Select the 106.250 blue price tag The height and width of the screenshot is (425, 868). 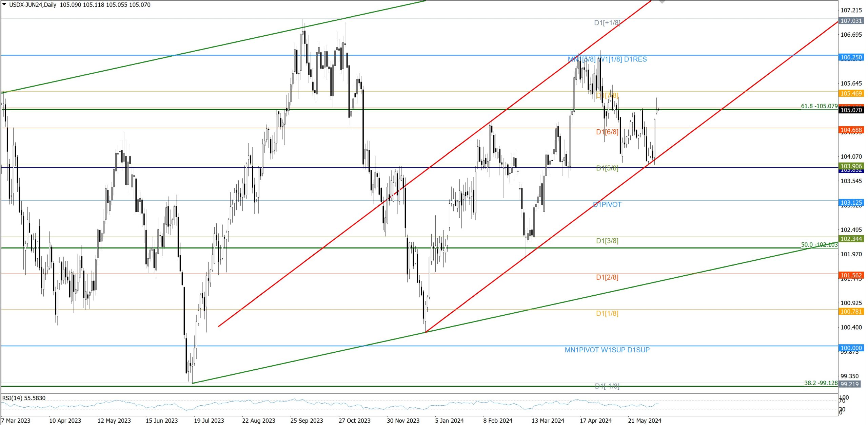coord(851,57)
